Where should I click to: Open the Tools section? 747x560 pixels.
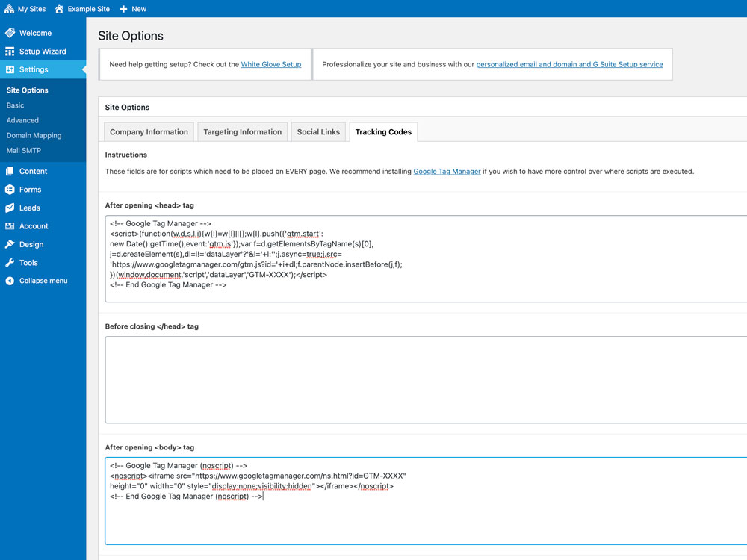(x=43, y=262)
